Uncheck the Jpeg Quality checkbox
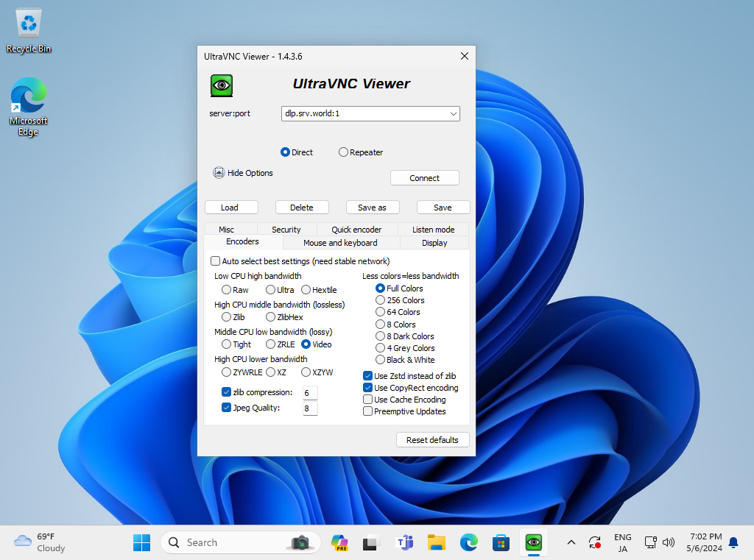The height and width of the screenshot is (560, 754). 226,407
